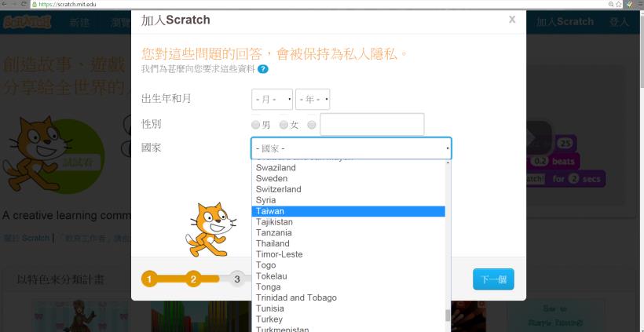Close the Join Scratch dialog with X
644x332 pixels.
512,20
